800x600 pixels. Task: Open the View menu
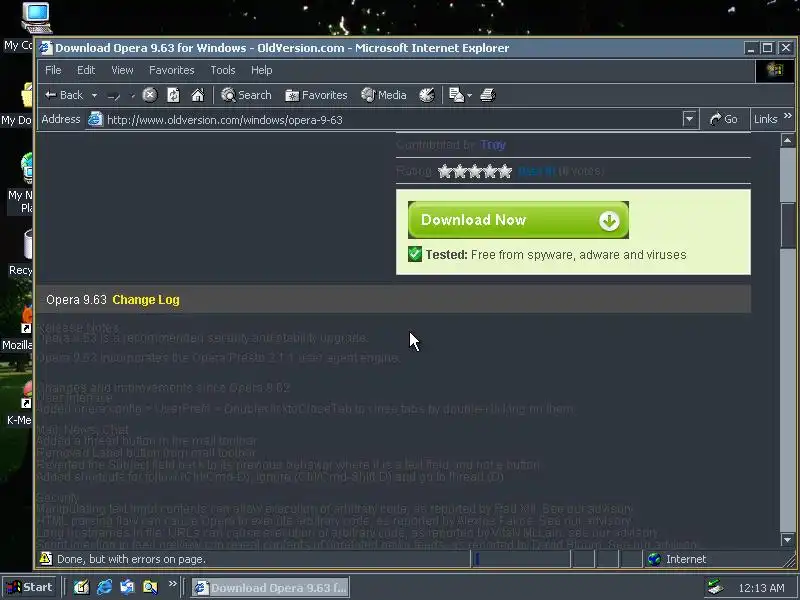122,70
